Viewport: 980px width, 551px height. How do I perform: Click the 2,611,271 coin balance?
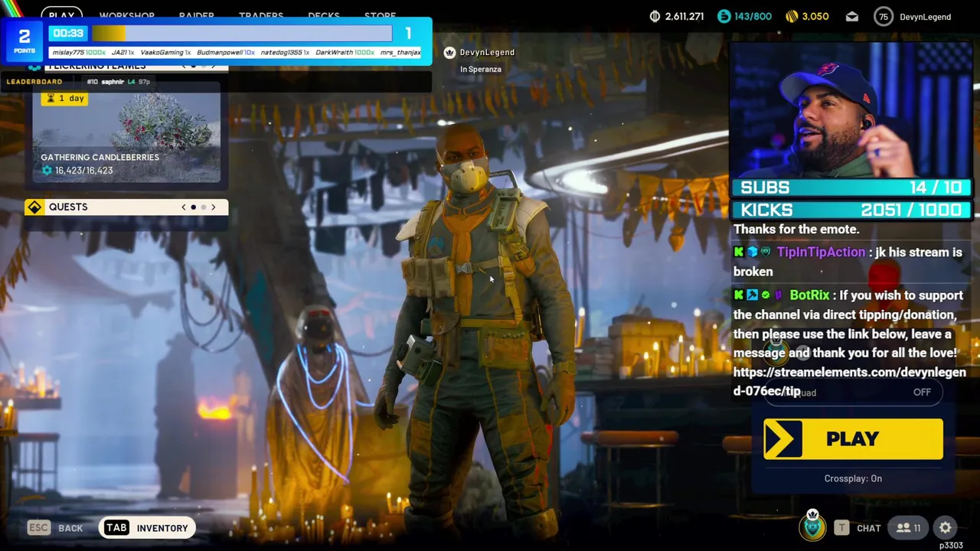pyautogui.click(x=684, y=16)
